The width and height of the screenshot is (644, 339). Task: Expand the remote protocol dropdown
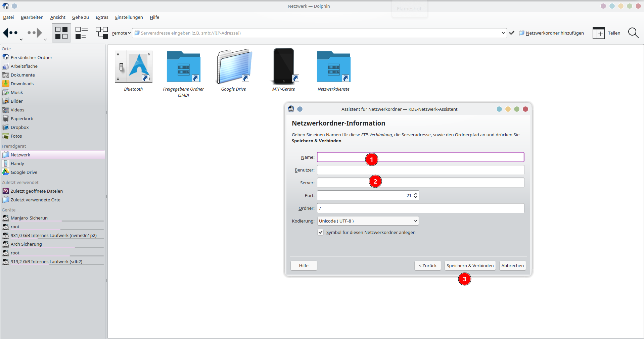121,33
